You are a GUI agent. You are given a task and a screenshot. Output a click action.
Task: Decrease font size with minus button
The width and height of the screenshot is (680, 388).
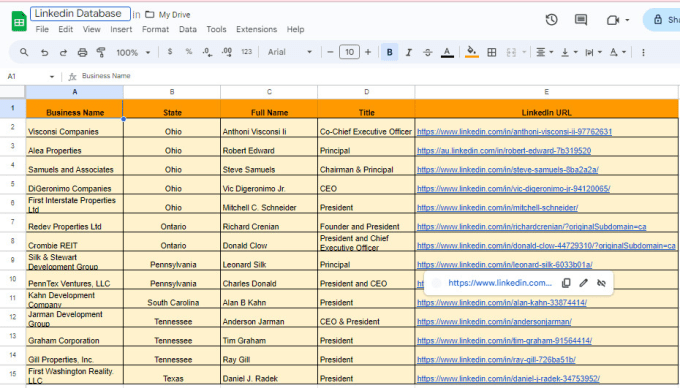[330, 52]
